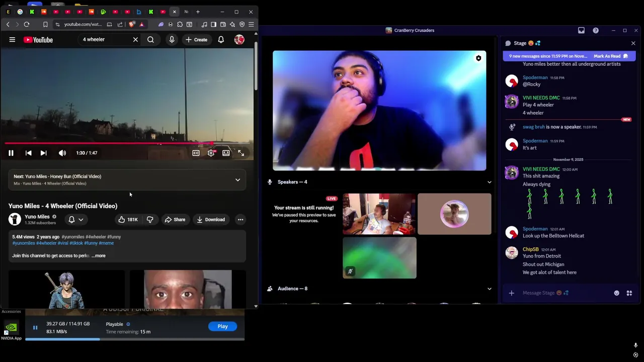
Task: Open the NVIDIA App shortcut icon
Action: (x=11, y=330)
